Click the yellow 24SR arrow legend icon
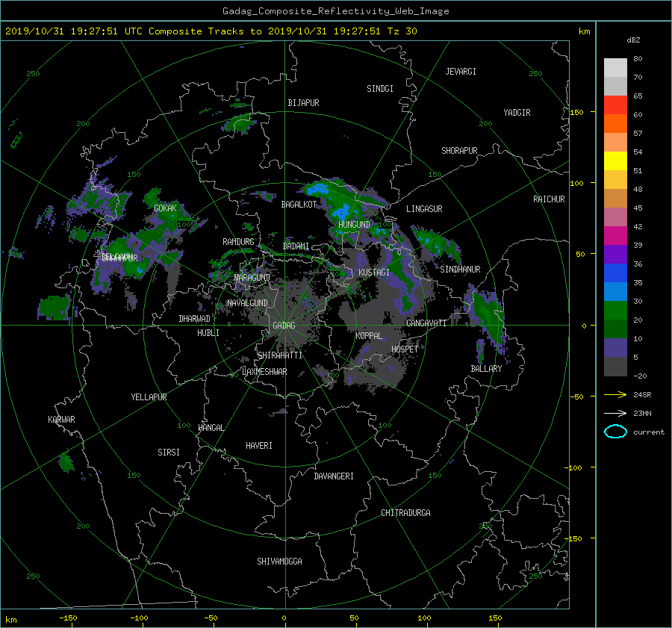 [x=615, y=394]
